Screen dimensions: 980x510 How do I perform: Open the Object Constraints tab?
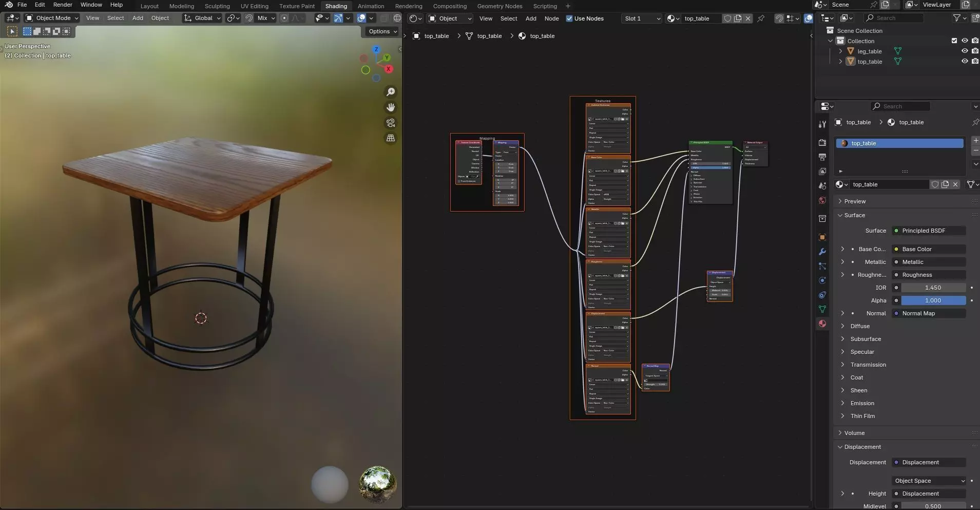tap(822, 295)
